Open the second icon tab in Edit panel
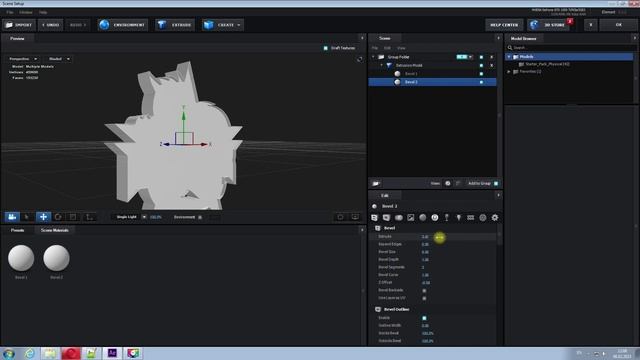Screen dimensions: 640x360 386,218
